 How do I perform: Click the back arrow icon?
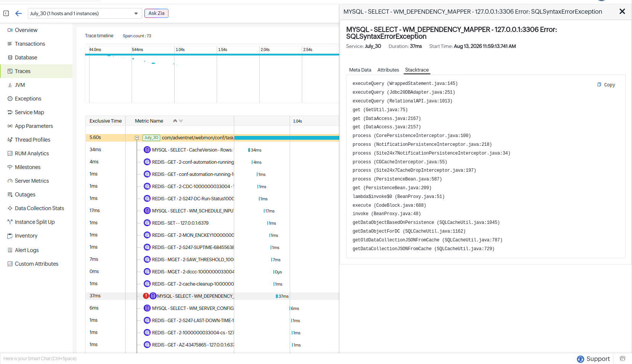click(x=18, y=13)
